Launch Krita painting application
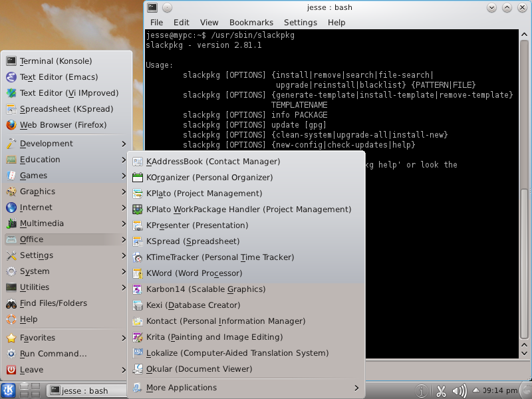The image size is (532, 399). tap(214, 337)
